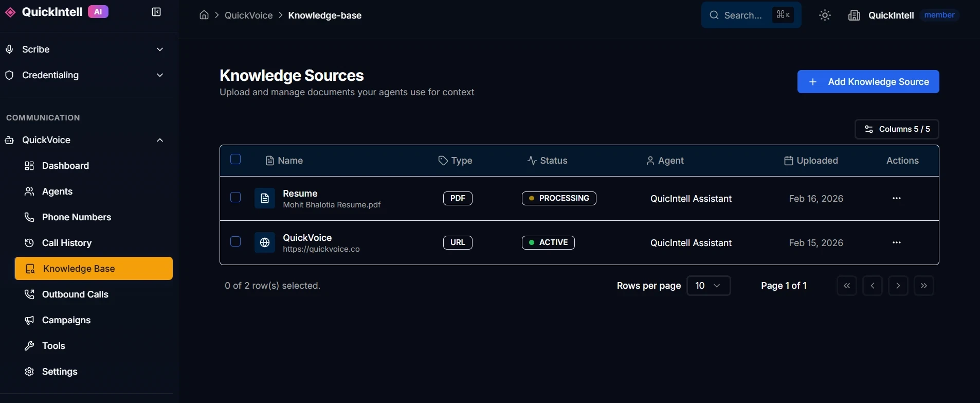Click the AI badge next to logo
This screenshot has height=403, width=980.
(98, 12)
